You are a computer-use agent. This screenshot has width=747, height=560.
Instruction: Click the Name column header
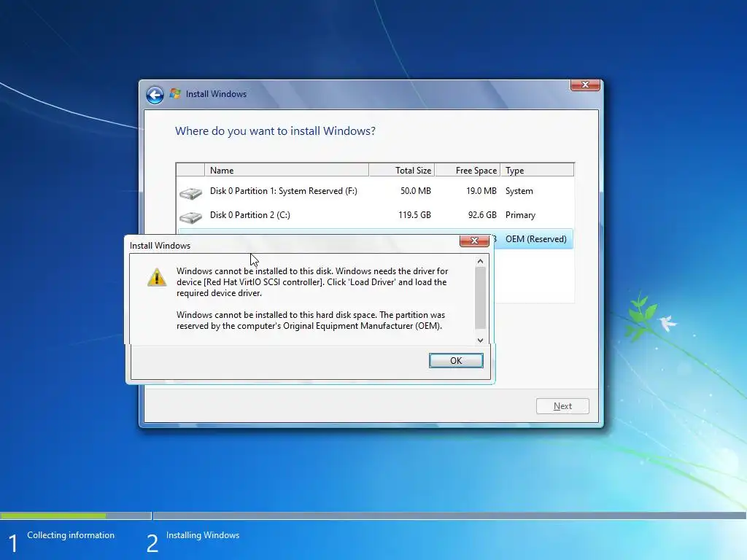click(x=286, y=170)
